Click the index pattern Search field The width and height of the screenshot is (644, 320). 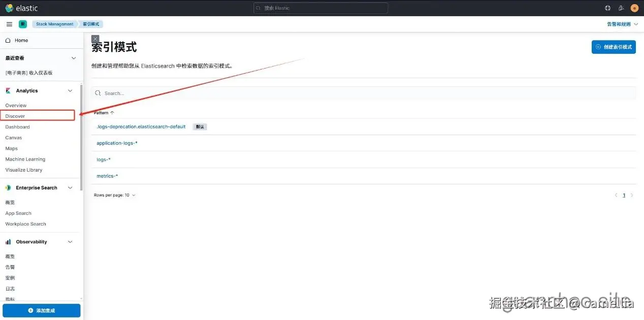(363, 93)
